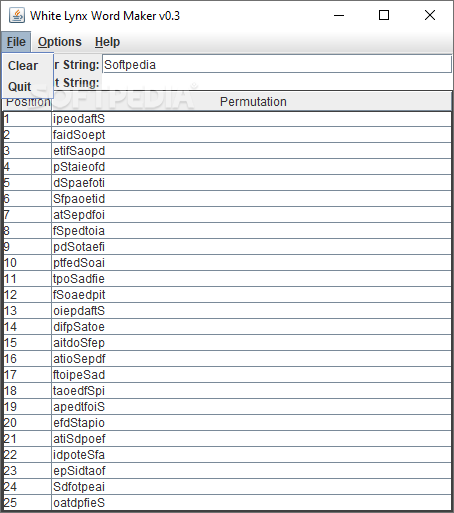The width and height of the screenshot is (454, 513).
Task: Select permutation fSpedtoia
Action: tap(251, 231)
